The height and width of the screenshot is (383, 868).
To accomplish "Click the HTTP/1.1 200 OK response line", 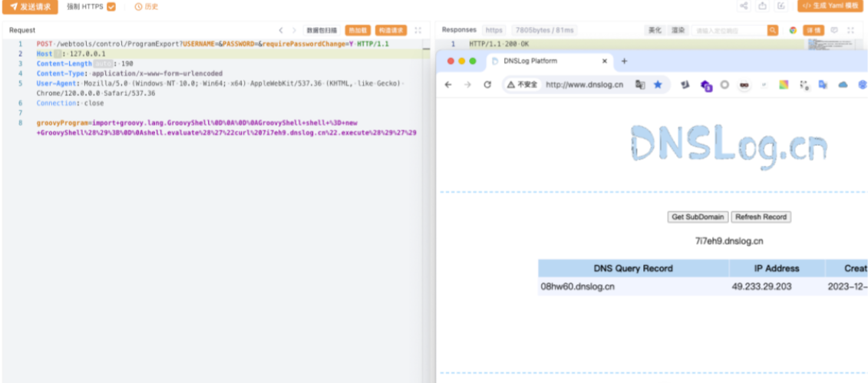I will coord(499,44).
